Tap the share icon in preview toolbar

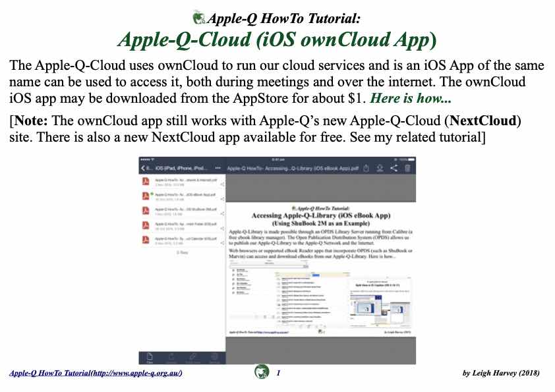(x=394, y=168)
